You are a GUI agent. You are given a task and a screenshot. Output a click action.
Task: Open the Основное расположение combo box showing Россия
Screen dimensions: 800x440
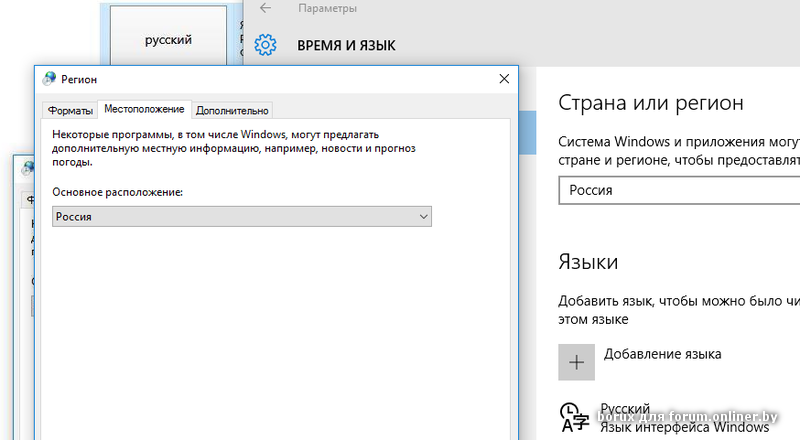240,216
